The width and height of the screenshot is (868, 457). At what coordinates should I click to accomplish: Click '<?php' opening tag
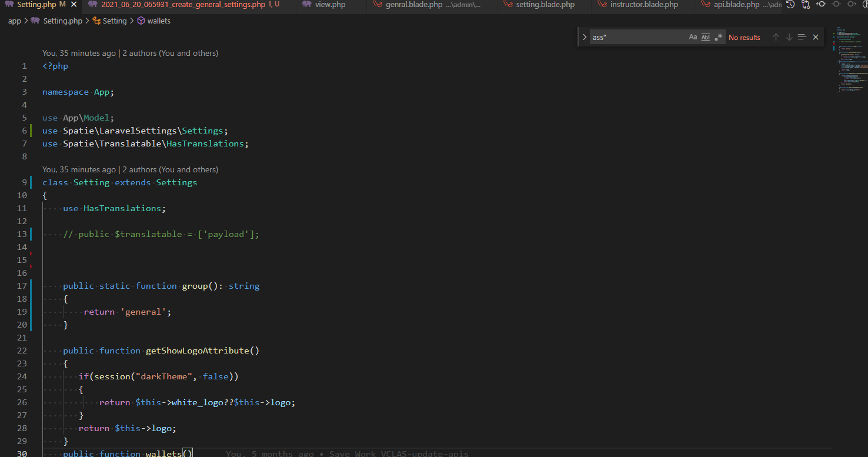pos(55,66)
